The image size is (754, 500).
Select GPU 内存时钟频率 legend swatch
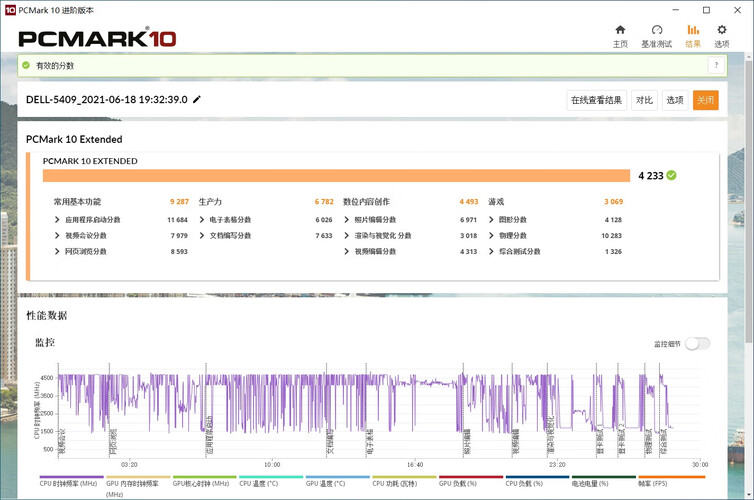138,477
